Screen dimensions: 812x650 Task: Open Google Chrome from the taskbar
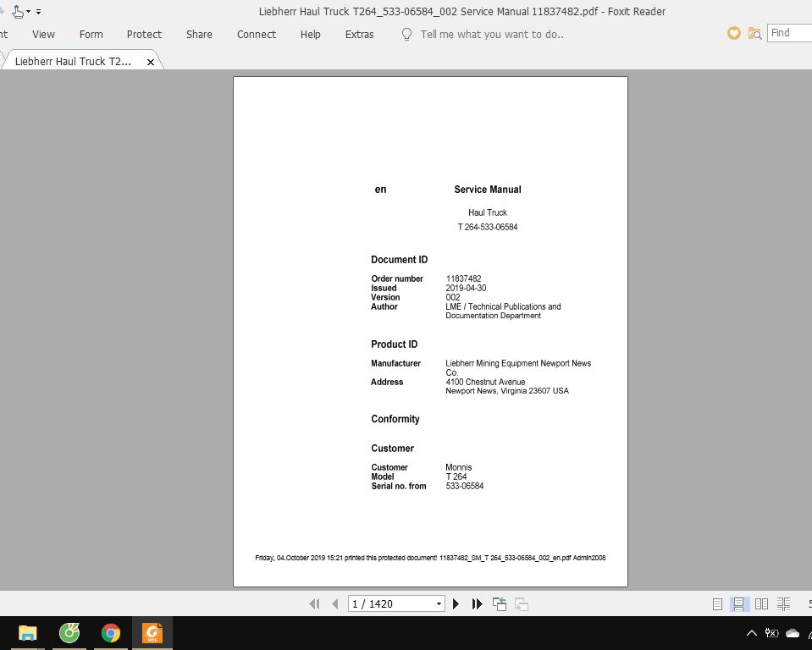pyautogui.click(x=110, y=632)
